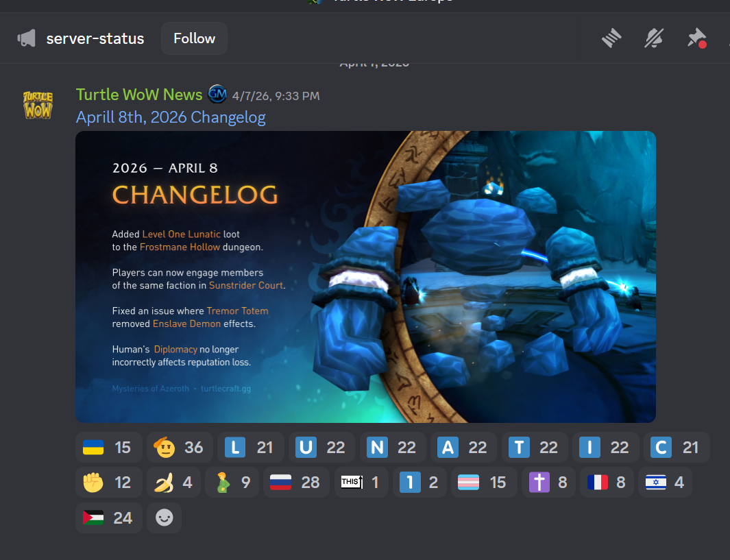730x560 pixels.
Task: Click the GM badge icon
Action: (x=217, y=95)
